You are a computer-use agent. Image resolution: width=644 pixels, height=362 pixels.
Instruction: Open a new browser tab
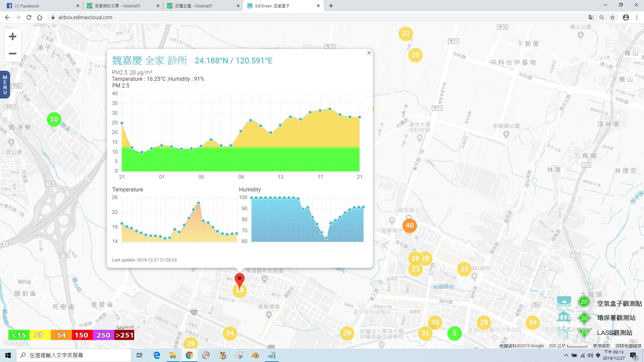[331, 6]
